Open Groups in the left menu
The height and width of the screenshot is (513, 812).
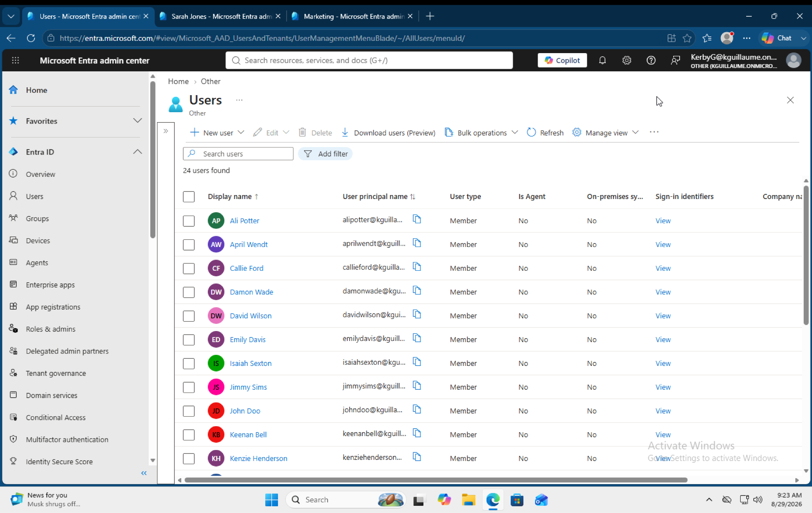click(37, 218)
